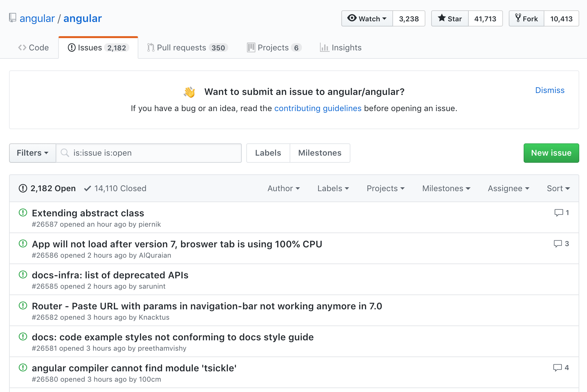Click the angular organization link
This screenshot has width=587, height=392.
click(37, 18)
